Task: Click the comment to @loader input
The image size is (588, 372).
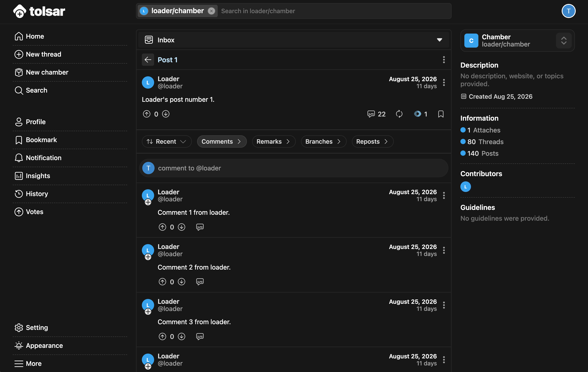Action: (294, 168)
